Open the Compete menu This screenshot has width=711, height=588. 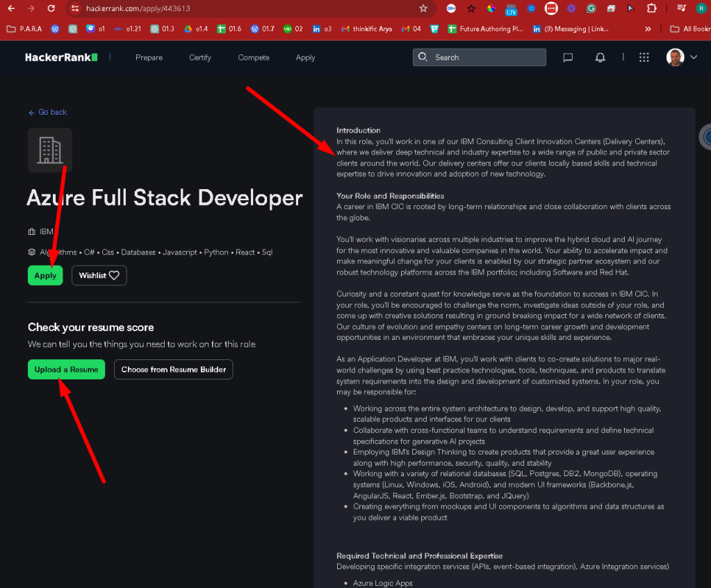click(x=254, y=58)
